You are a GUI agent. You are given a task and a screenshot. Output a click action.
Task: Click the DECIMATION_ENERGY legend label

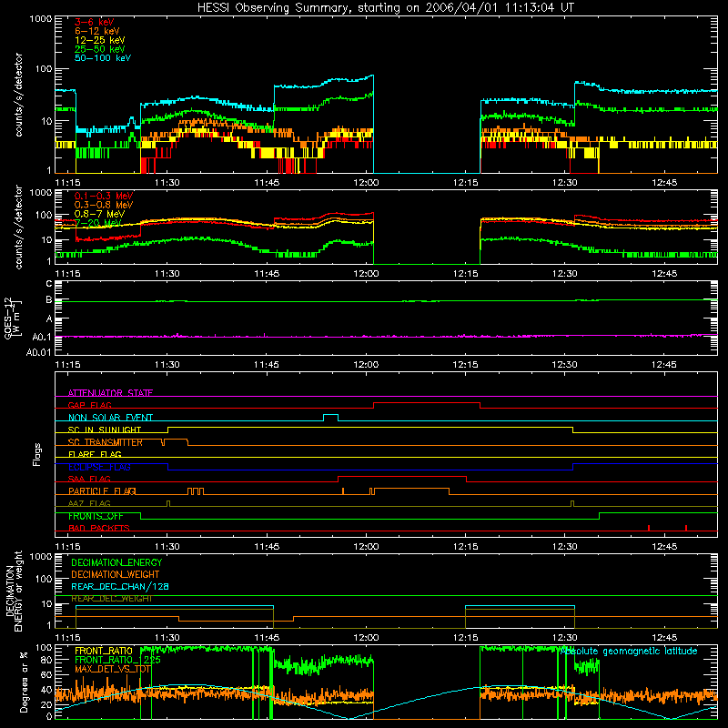point(116,562)
